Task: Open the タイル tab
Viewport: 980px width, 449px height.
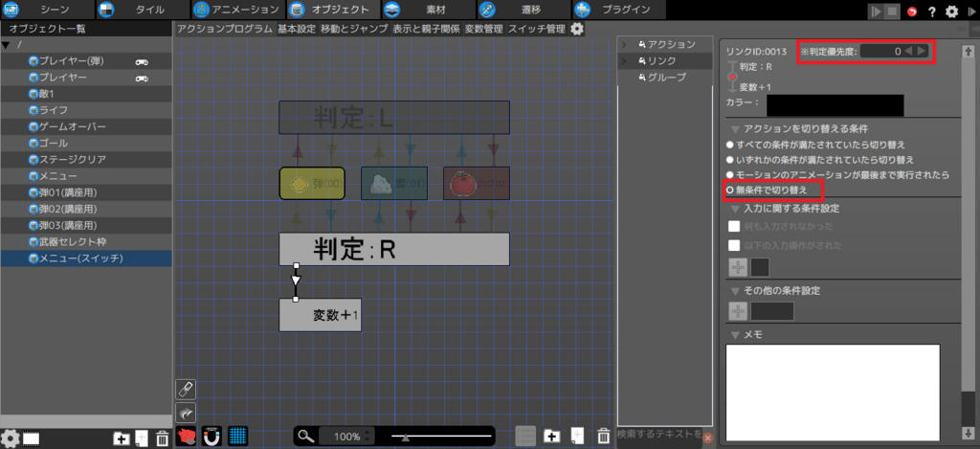Action: 144,10
